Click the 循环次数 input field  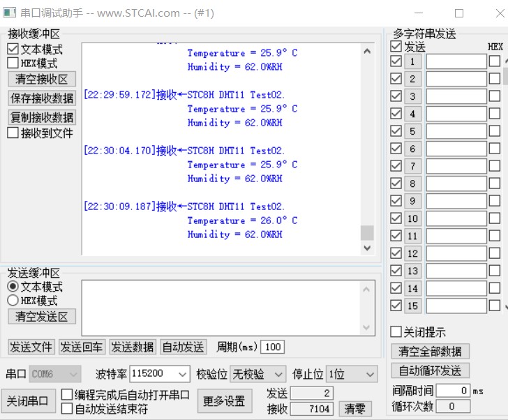(x=453, y=406)
